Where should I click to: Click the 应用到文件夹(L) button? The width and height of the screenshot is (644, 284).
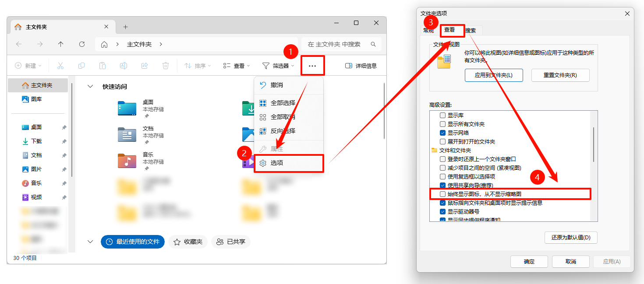[x=493, y=75]
